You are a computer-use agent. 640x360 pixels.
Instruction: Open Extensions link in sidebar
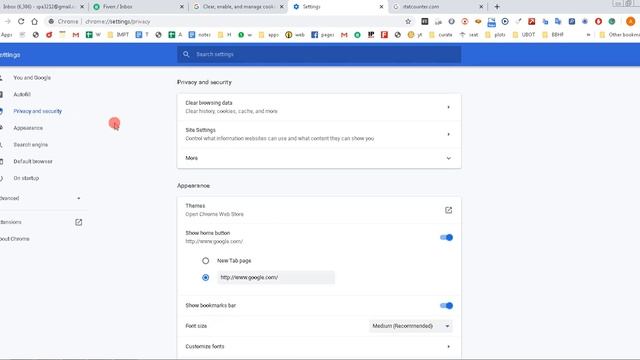click(x=11, y=222)
